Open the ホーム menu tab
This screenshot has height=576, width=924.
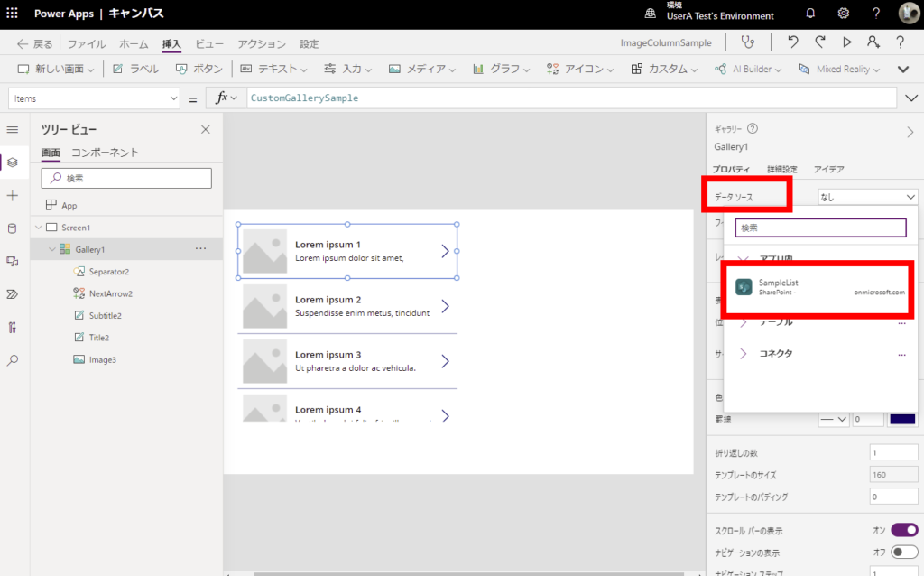pos(134,43)
